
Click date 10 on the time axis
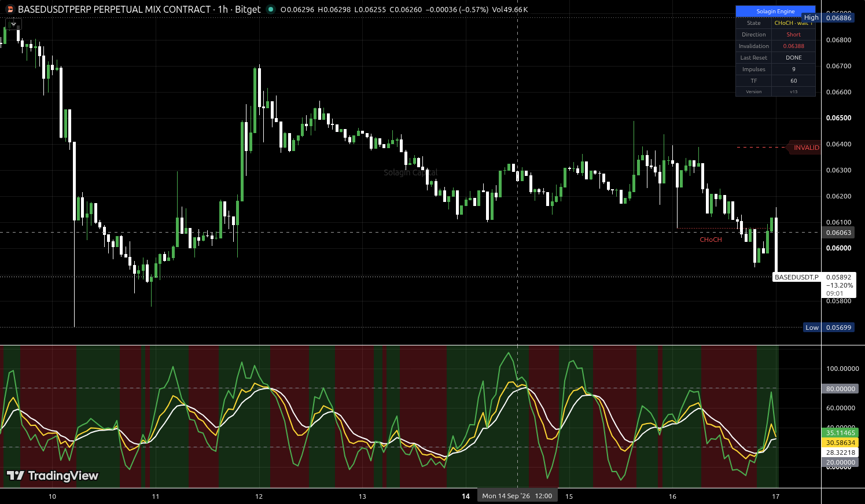click(52, 496)
